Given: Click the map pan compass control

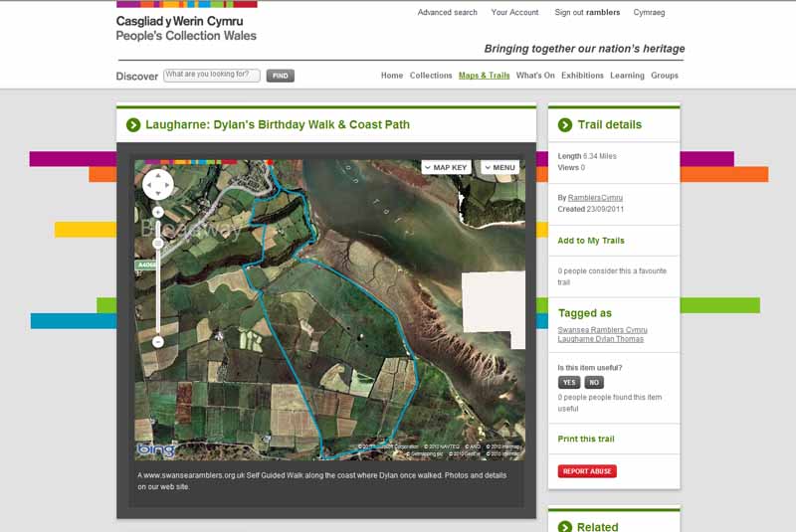Looking at the screenshot, I should [x=158, y=184].
